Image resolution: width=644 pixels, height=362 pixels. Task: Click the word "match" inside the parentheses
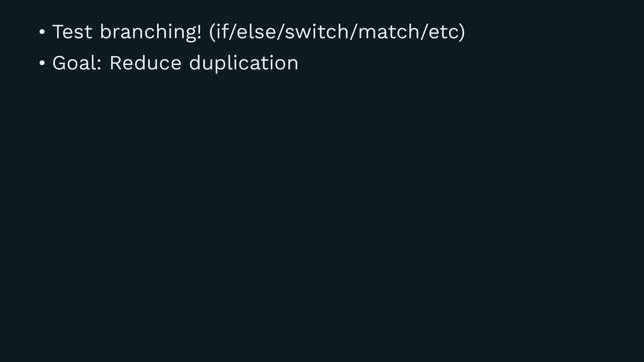point(389,31)
